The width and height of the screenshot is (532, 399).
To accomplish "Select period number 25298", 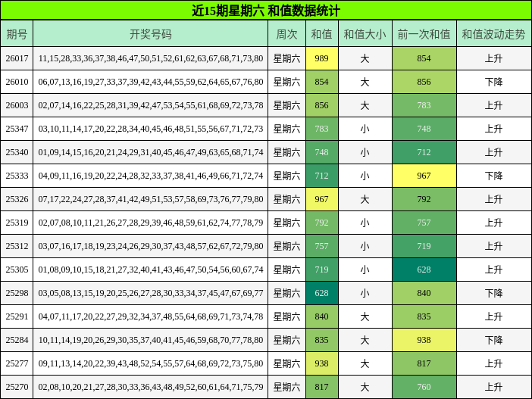I will click(17, 293).
